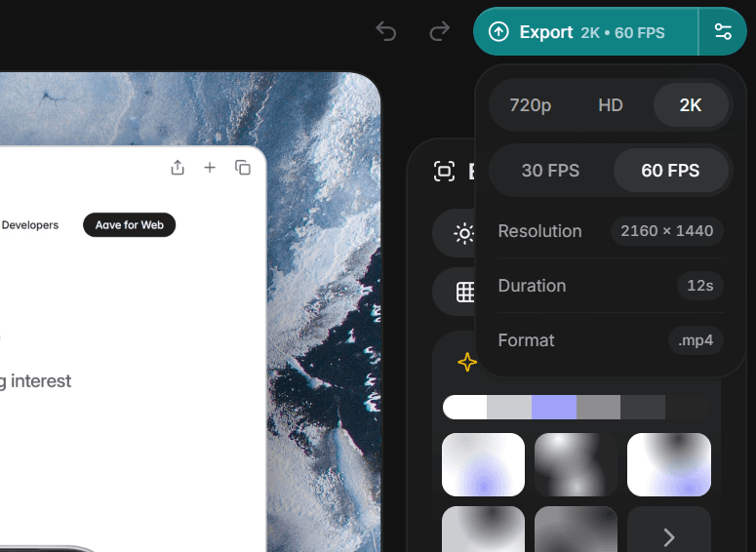Click the Aave for Web button
Screen dimensions: 756x552
[129, 225]
